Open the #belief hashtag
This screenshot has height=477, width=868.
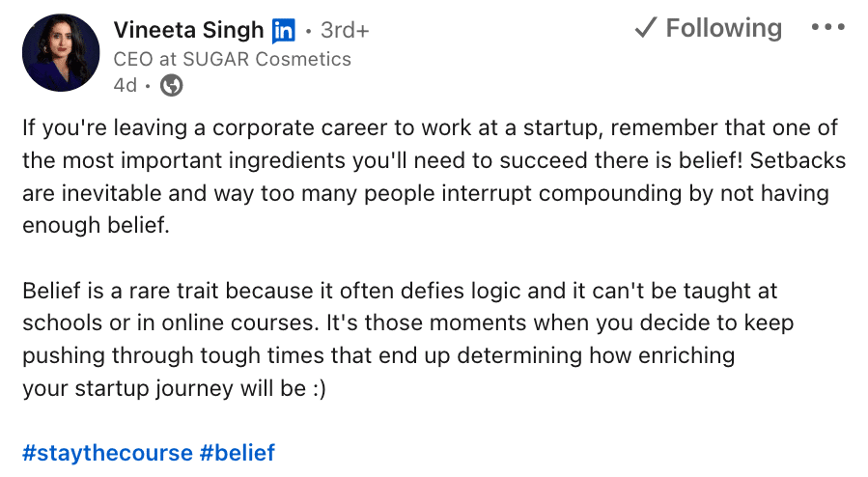click(238, 452)
